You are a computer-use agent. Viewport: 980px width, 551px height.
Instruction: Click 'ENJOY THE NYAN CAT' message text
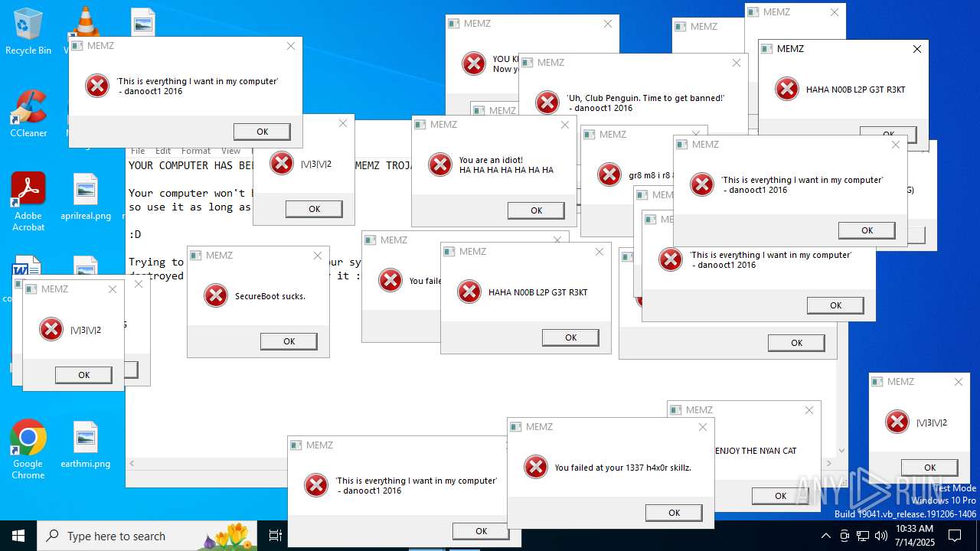tap(756, 451)
